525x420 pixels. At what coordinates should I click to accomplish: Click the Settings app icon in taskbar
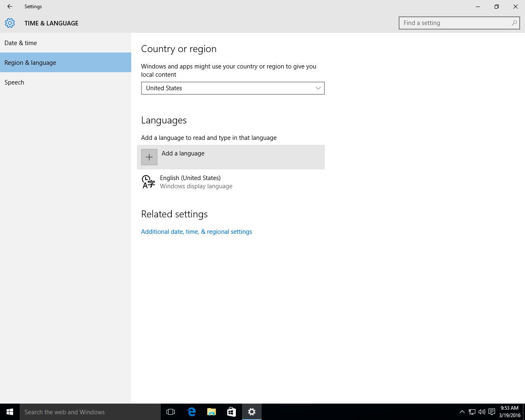tap(252, 412)
